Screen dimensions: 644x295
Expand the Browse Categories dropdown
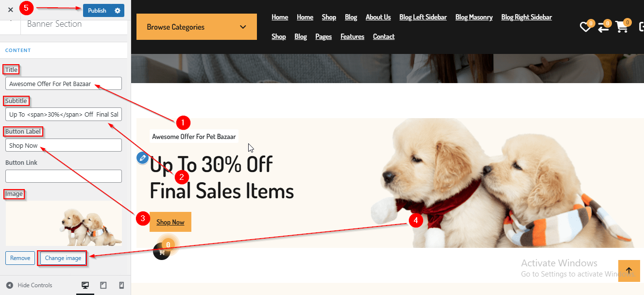[x=197, y=27]
